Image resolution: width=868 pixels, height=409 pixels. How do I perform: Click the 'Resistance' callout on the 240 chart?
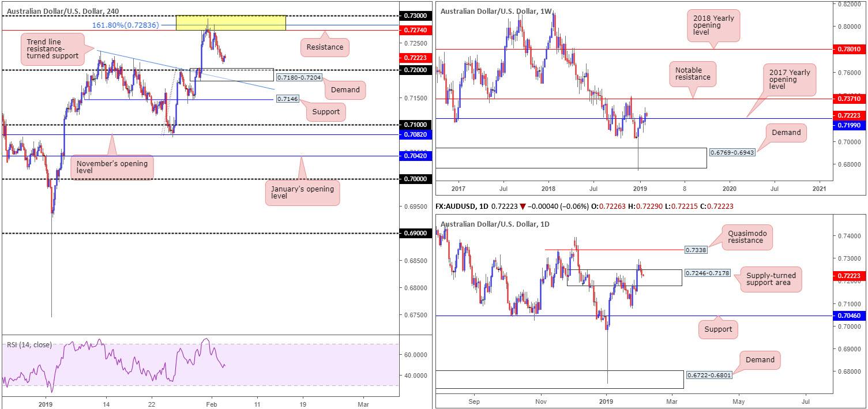point(325,47)
